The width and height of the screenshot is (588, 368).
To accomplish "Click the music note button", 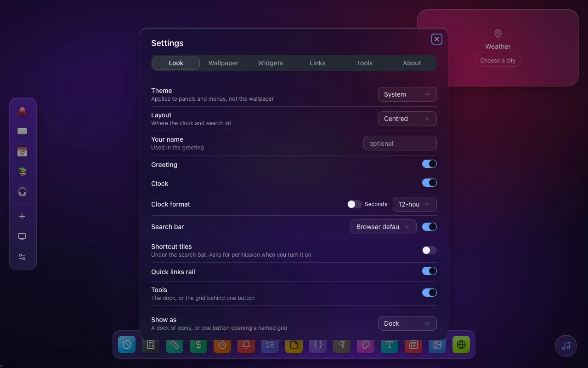I will 566,346.
